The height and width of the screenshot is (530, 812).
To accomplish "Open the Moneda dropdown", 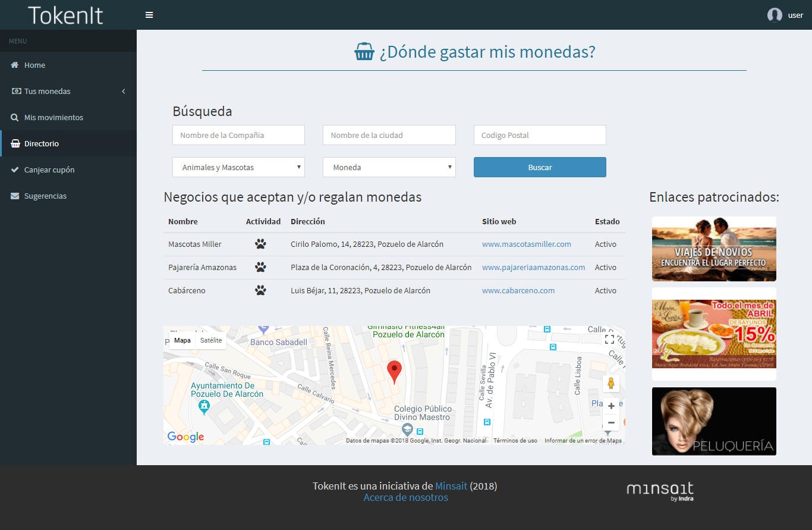I will [x=389, y=167].
